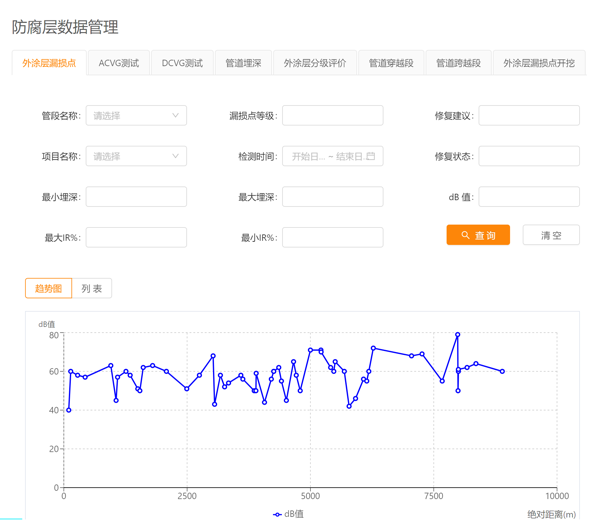Click the 最大IR% input field
Screen dimensions: 597x520
(136, 237)
